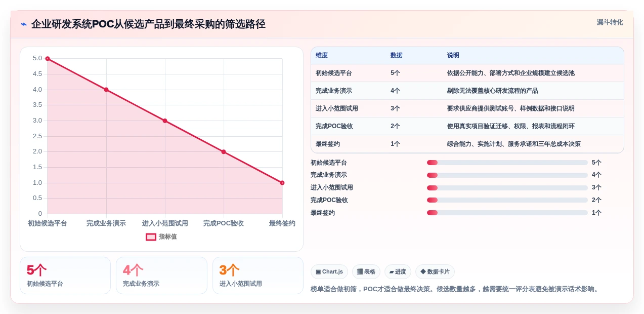Click the 最终签约 progress bar
The image size is (644, 314).
click(x=507, y=213)
